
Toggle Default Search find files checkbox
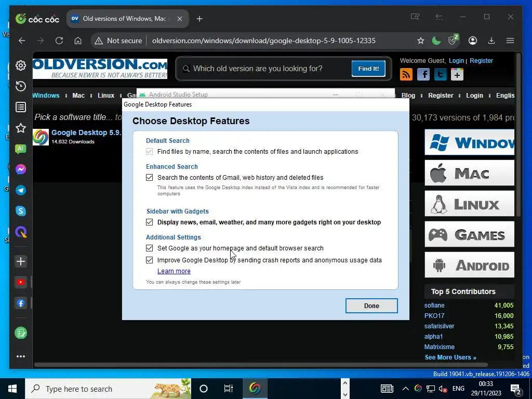[x=149, y=152]
